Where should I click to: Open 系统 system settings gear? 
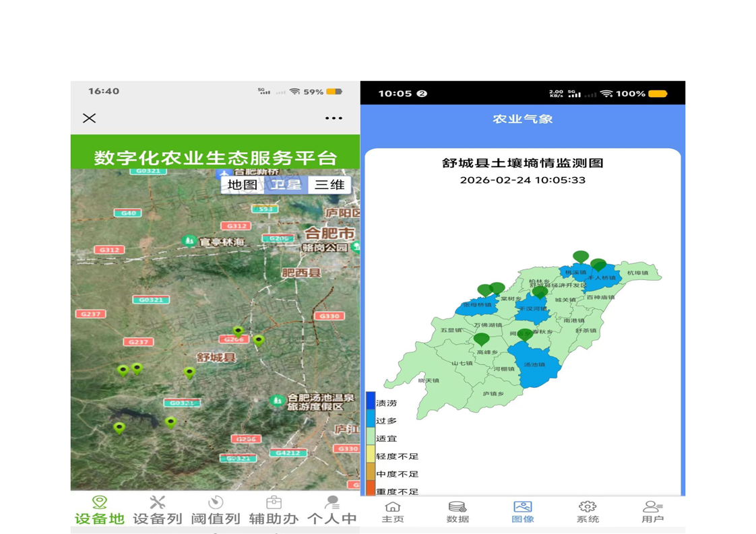(x=588, y=512)
